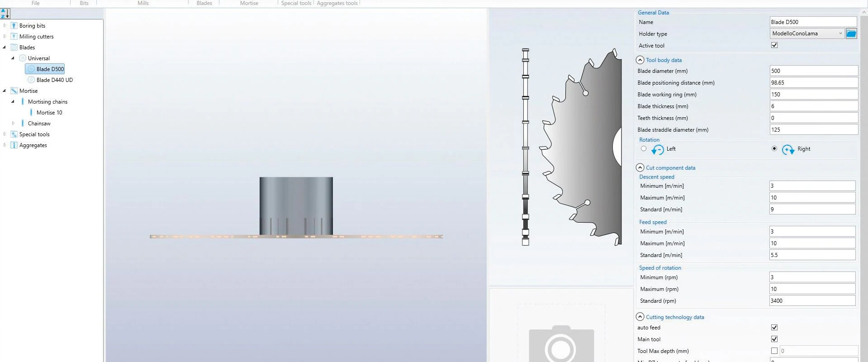Enable the Tool Max depth checkbox
The width and height of the screenshot is (868, 362).
[x=774, y=351]
